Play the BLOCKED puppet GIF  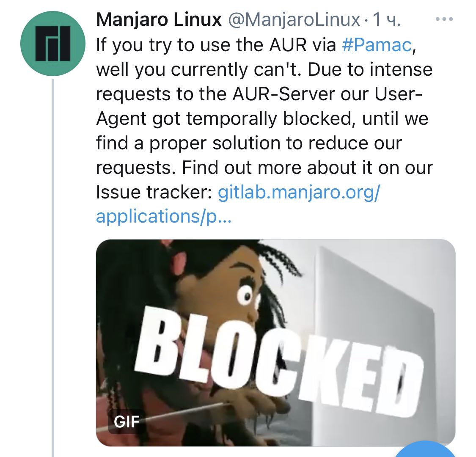tap(275, 342)
